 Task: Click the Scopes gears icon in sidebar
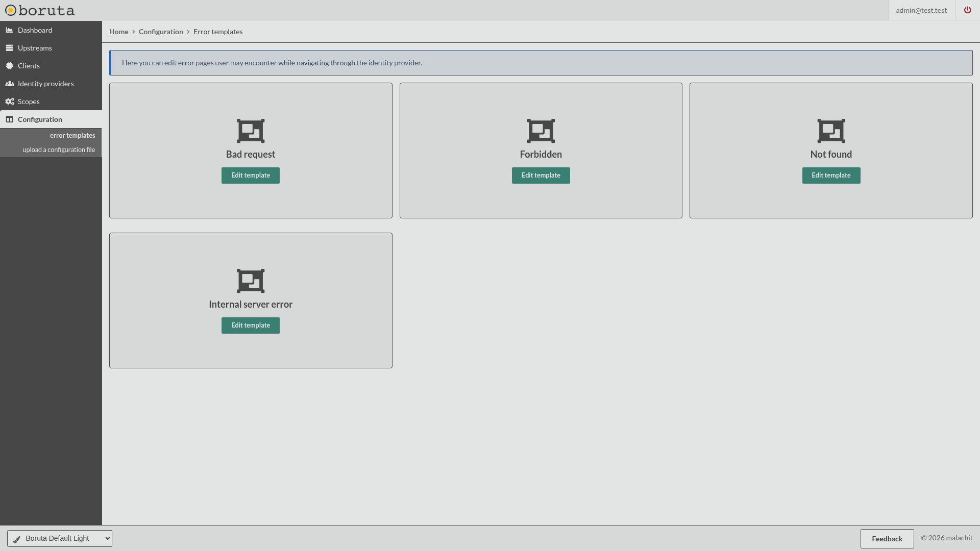[9, 102]
